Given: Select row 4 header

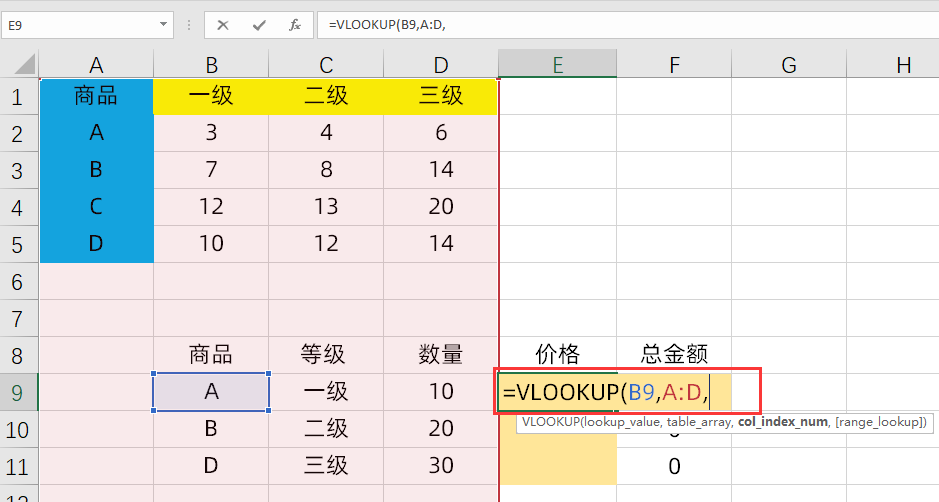Looking at the screenshot, I should pos(19,207).
